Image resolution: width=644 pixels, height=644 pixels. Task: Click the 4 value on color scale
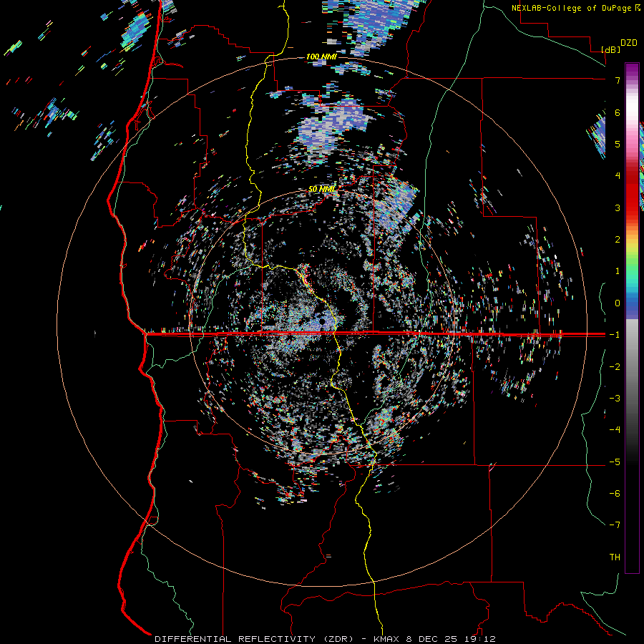pos(618,176)
